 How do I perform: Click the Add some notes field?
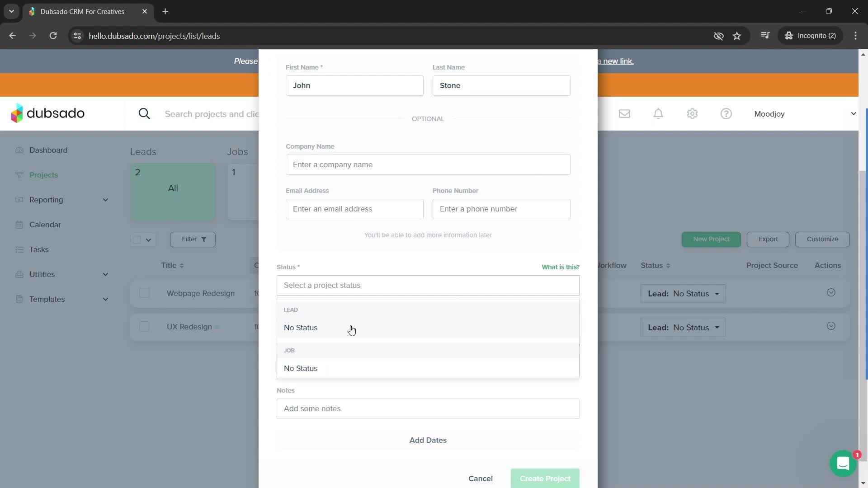pyautogui.click(x=428, y=408)
